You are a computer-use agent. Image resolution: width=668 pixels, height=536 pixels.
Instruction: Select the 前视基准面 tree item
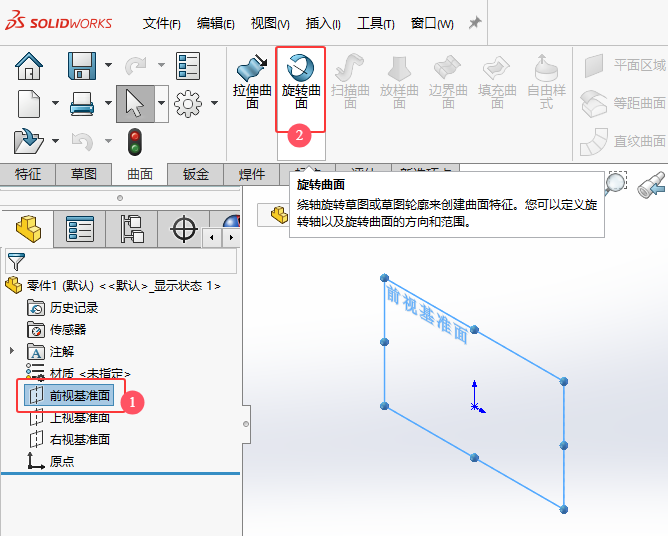click(69, 395)
